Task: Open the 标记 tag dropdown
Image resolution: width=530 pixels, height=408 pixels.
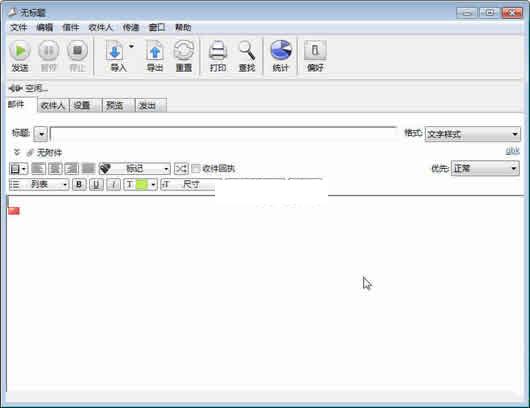Action: pyautogui.click(x=135, y=168)
